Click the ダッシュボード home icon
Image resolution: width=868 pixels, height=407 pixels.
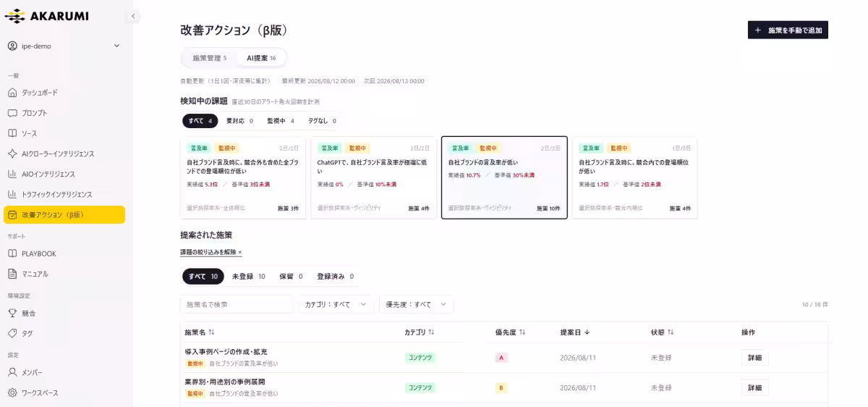coord(12,93)
